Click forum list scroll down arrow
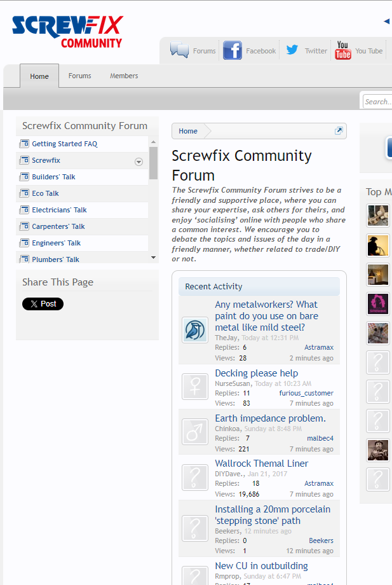 pyautogui.click(x=153, y=258)
